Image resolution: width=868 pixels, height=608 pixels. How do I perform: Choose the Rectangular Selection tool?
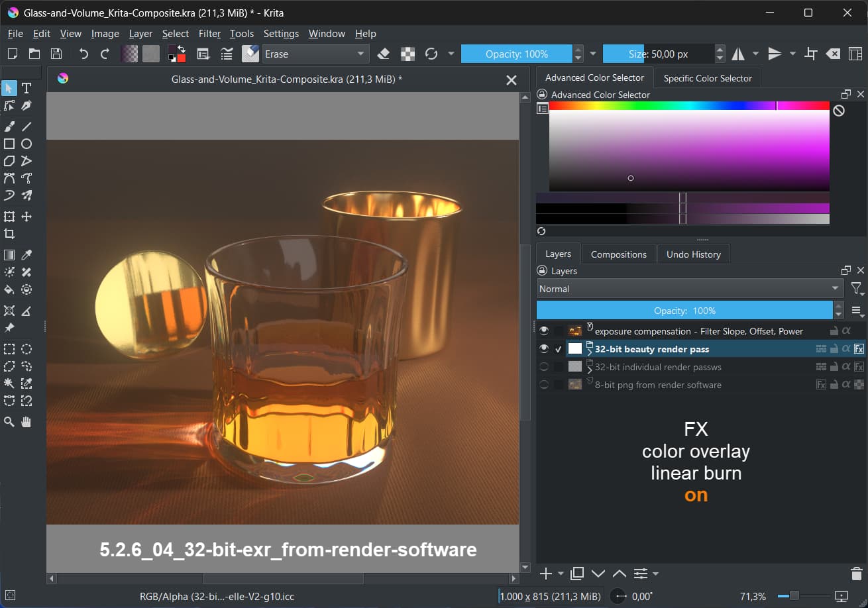tap(9, 349)
